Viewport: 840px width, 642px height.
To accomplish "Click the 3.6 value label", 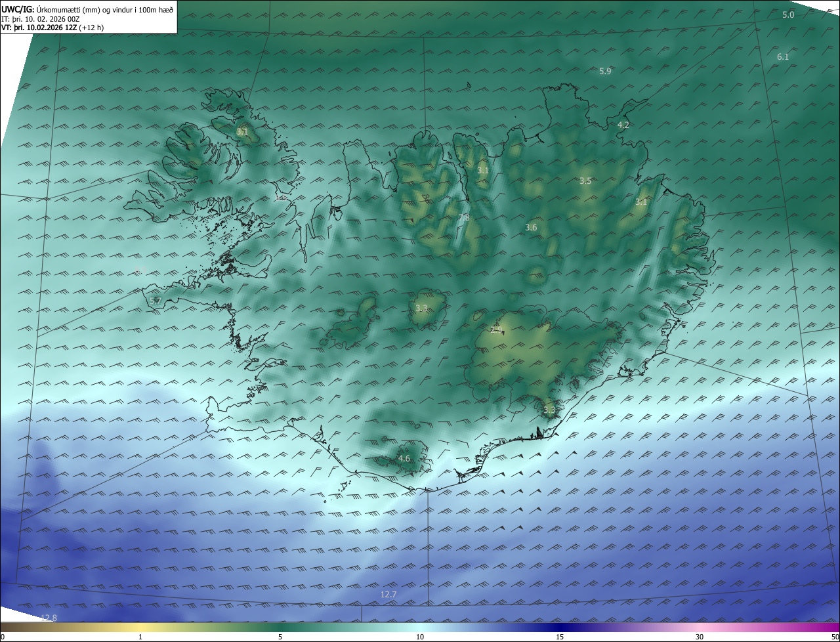I will pyautogui.click(x=531, y=228).
